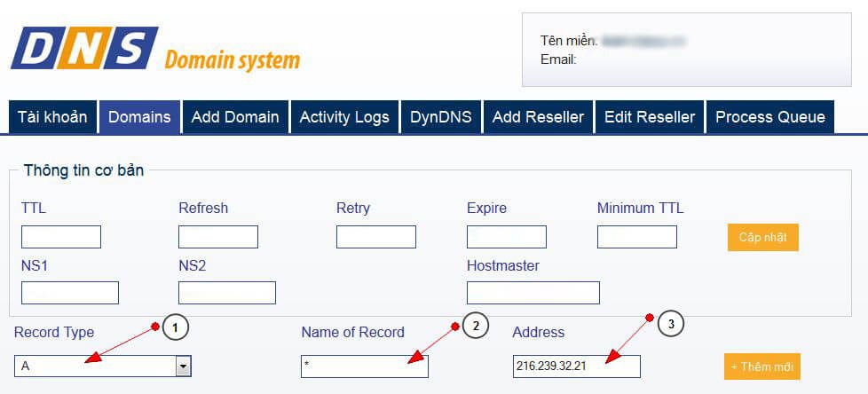This screenshot has width=868, height=394.
Task: Click the DNS Domain system logo
Action: click(155, 48)
